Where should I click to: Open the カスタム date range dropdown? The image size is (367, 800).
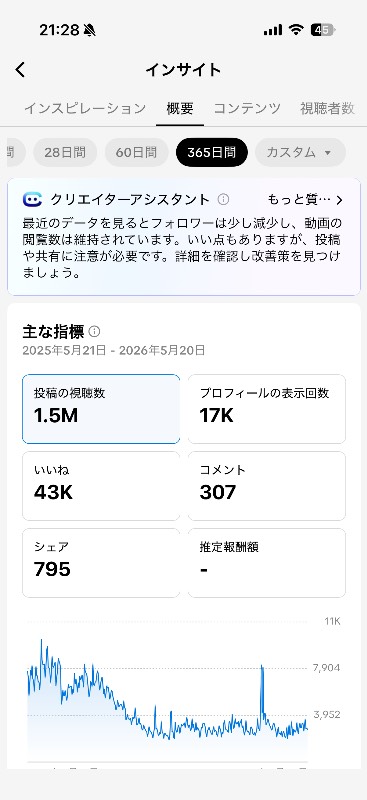tap(300, 152)
